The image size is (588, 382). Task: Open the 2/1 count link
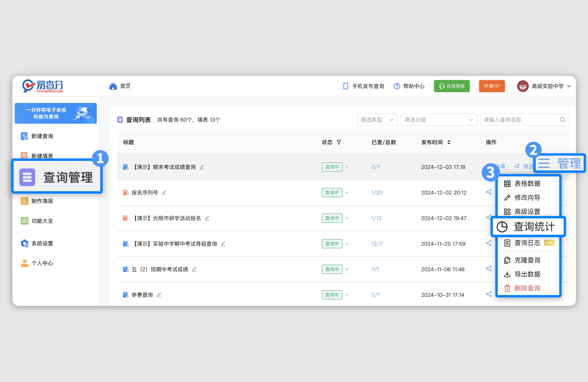click(375, 295)
